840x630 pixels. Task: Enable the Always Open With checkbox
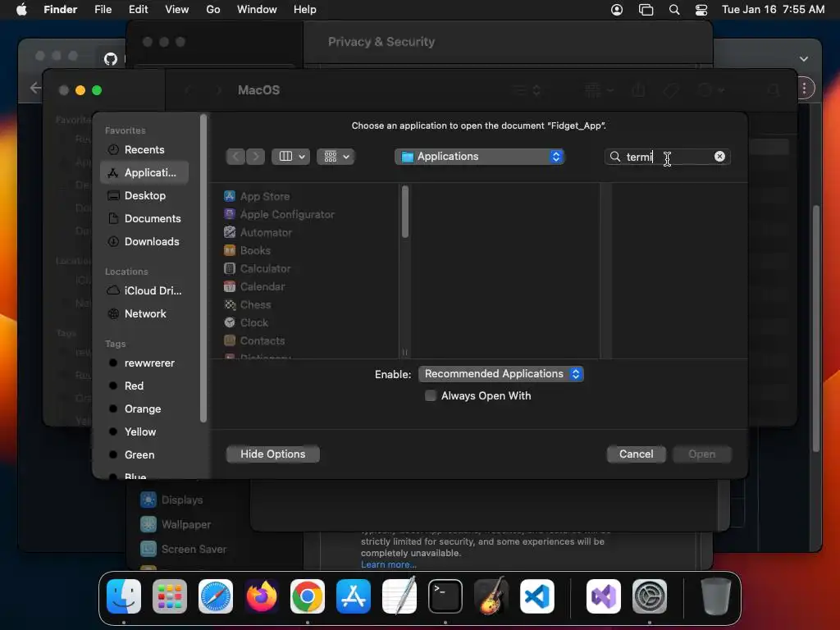[430, 396]
